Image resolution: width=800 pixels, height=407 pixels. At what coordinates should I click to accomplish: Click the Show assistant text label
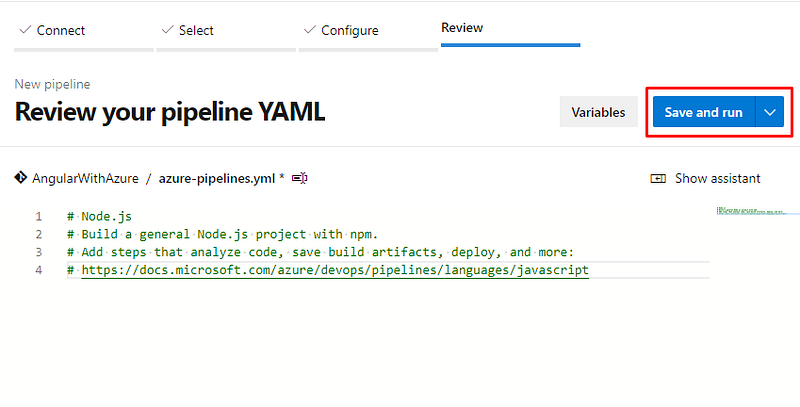point(717,178)
